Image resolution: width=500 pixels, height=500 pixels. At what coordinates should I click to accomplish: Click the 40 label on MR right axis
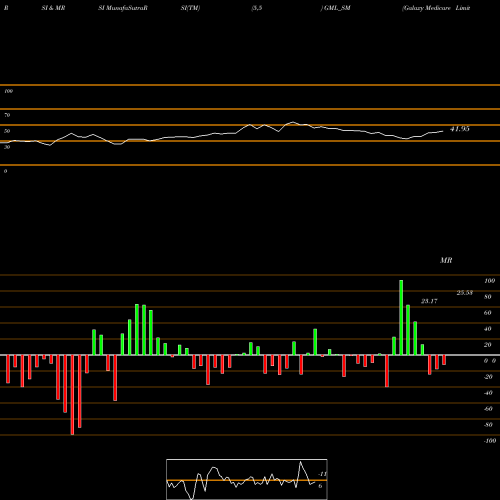(488, 329)
